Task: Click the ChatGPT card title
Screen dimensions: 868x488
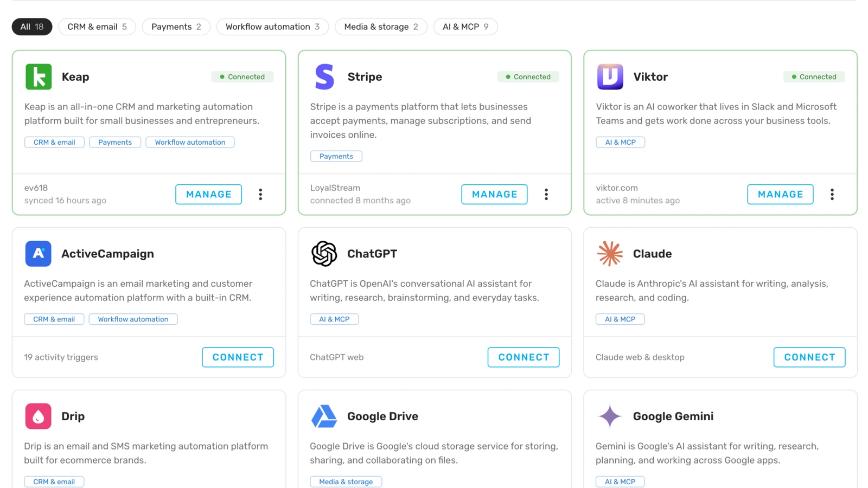Action: tap(372, 254)
